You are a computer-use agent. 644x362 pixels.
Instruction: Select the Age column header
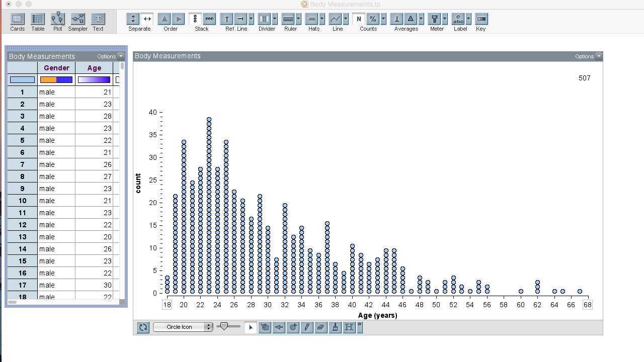point(94,68)
